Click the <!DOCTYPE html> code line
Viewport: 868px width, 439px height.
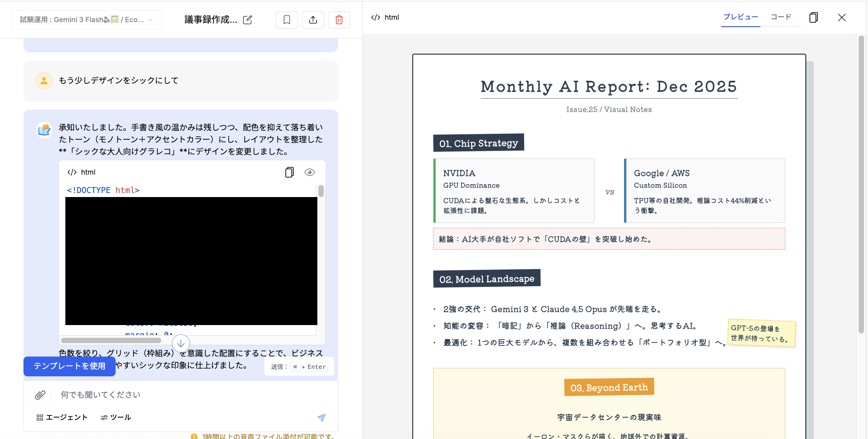[103, 190]
